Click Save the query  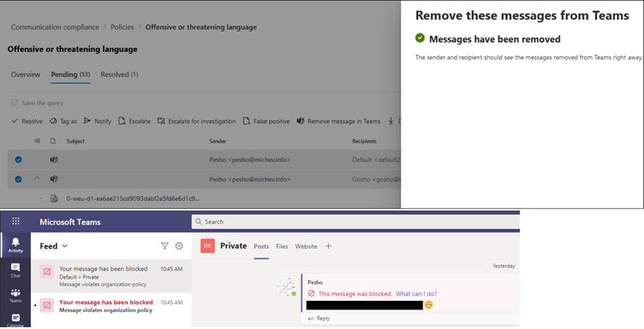(37, 102)
